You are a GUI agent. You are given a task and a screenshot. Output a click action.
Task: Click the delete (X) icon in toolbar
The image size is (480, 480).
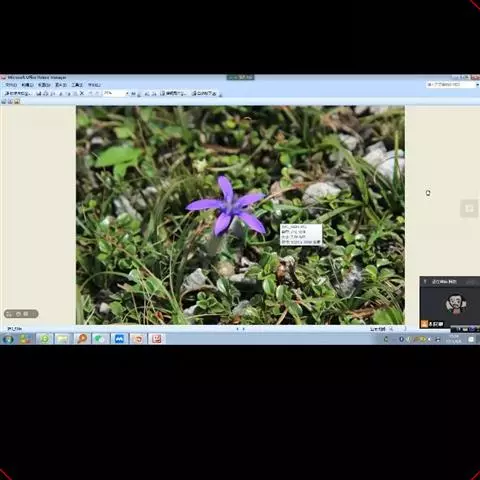point(82,94)
